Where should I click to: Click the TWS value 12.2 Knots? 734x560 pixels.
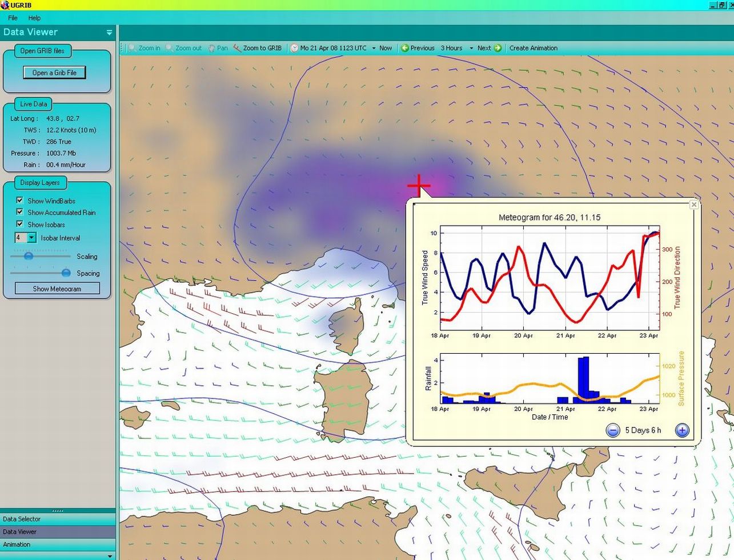tap(71, 130)
